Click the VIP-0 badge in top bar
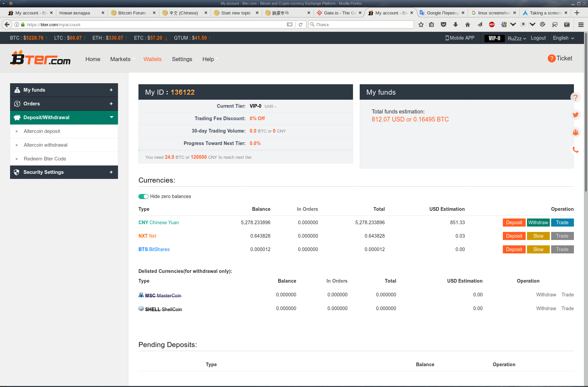 (x=494, y=38)
